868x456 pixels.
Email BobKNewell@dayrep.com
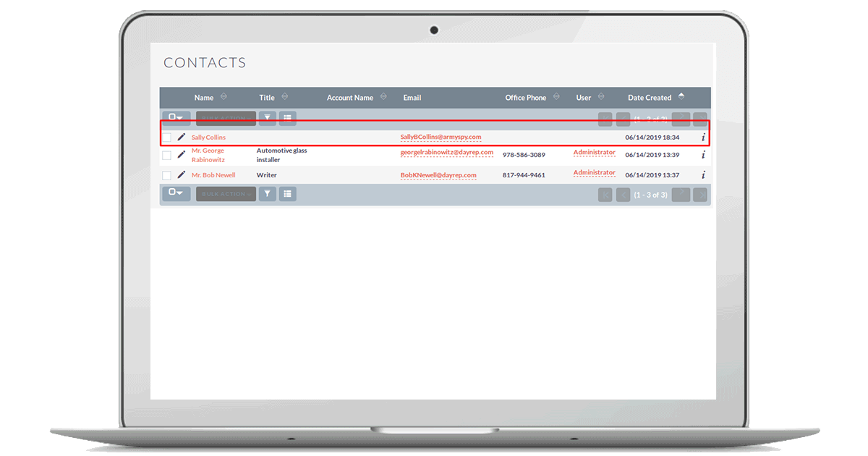point(438,175)
